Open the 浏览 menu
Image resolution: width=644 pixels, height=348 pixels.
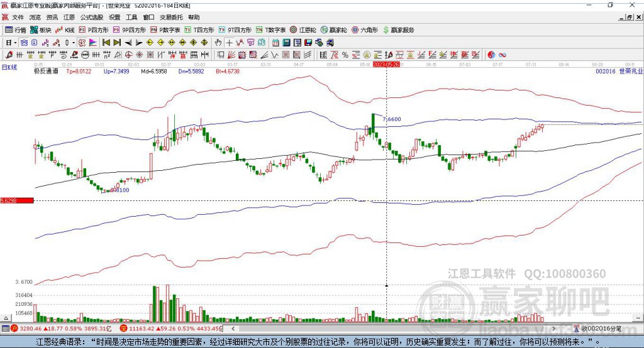tap(35, 17)
